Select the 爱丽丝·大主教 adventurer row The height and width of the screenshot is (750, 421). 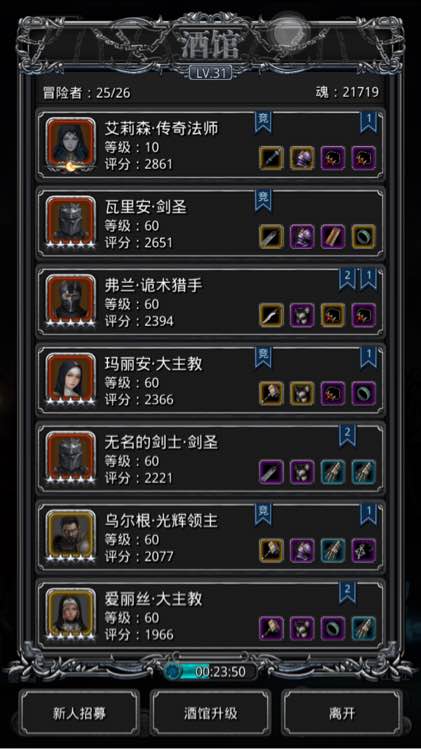(210, 616)
